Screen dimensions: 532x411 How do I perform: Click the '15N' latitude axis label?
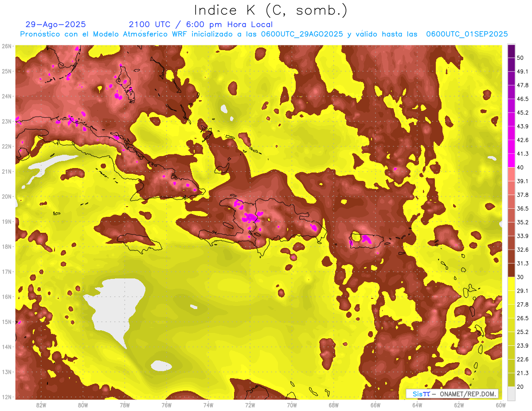coord(7,322)
